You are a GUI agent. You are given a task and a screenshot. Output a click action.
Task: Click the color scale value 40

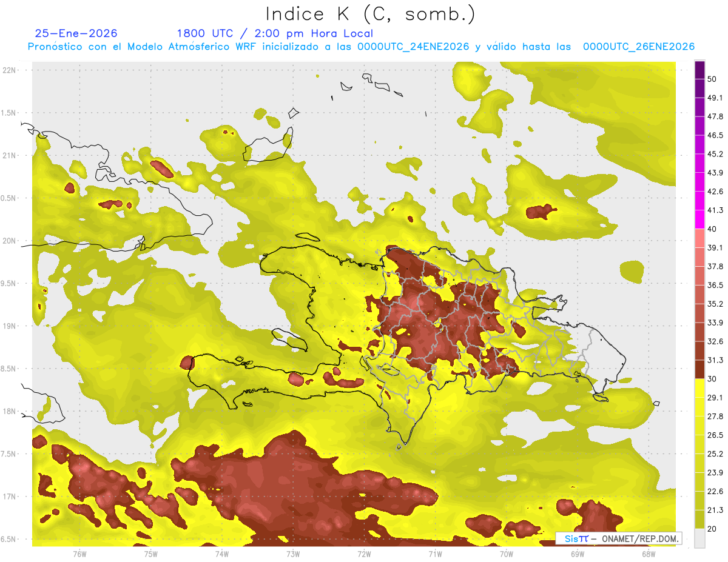[x=712, y=229]
